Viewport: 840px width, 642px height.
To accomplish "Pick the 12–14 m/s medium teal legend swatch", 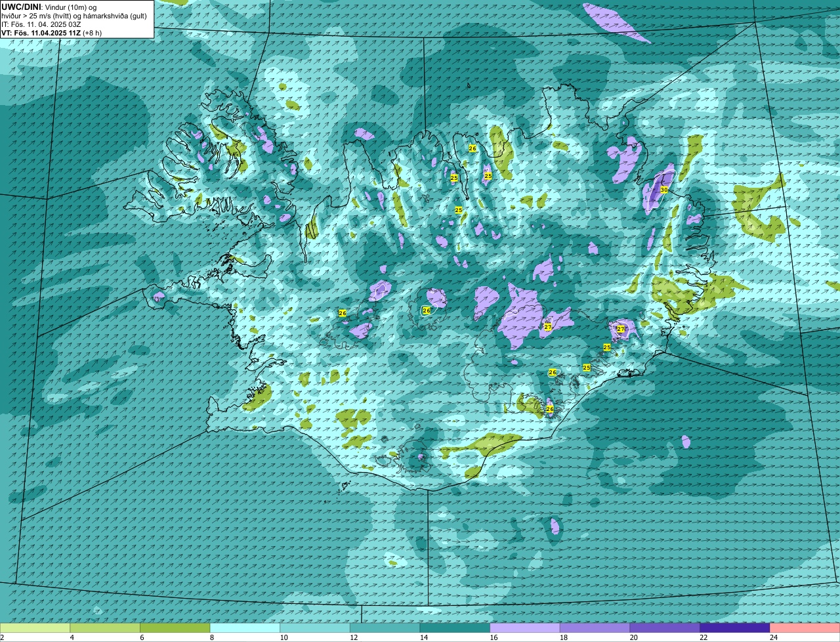I will pos(385,628).
